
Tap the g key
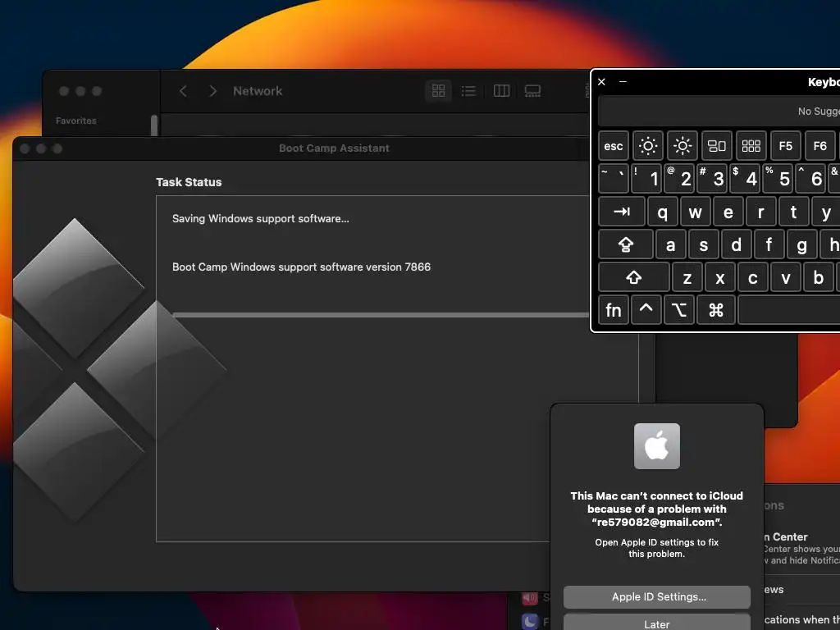click(x=802, y=244)
